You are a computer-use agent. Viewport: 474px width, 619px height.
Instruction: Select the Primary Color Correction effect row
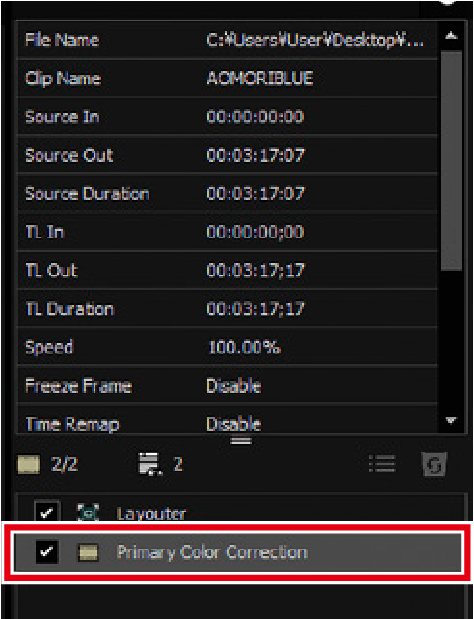coord(237,552)
